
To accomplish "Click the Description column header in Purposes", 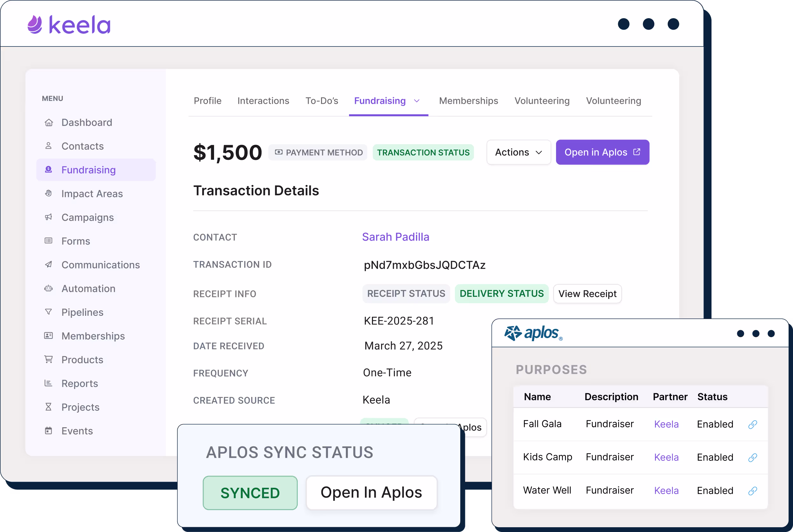I will pyautogui.click(x=611, y=397).
